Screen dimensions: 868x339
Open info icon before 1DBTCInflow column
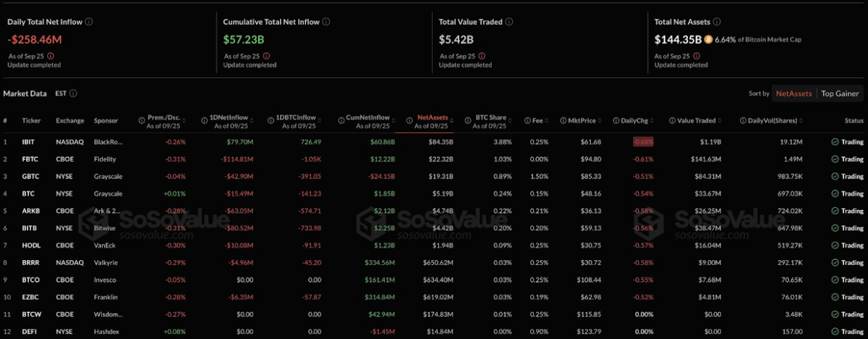point(271,120)
